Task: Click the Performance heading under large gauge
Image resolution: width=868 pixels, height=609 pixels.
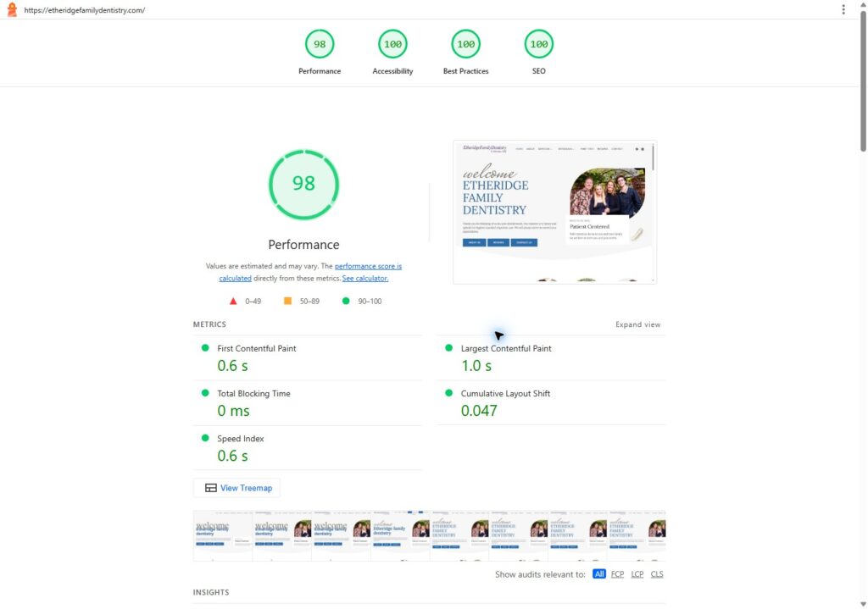Action: 303,245
